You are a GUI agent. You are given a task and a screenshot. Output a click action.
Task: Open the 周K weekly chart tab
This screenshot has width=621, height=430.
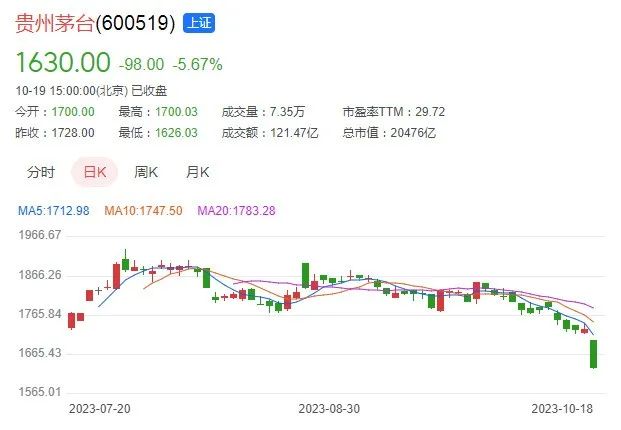(x=146, y=172)
